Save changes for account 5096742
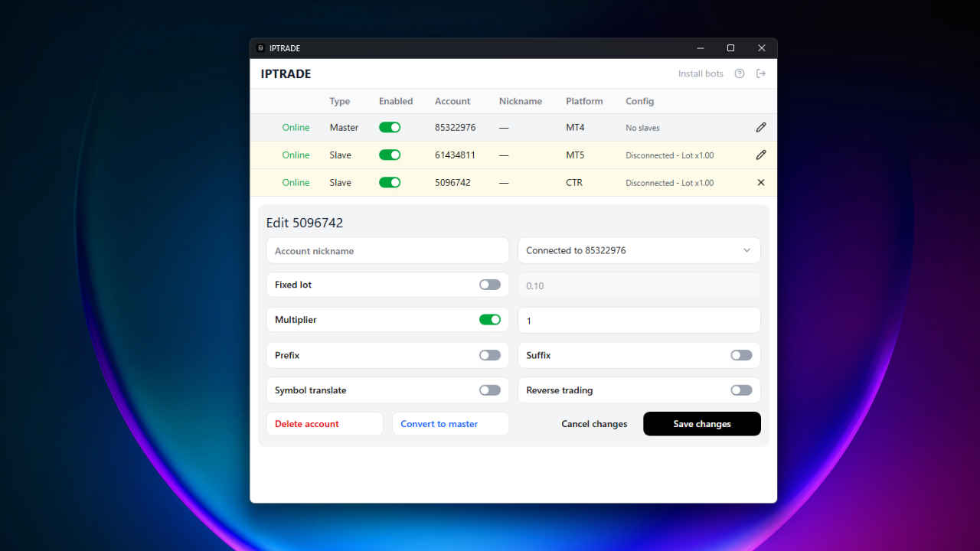980x551 pixels. 701,423
